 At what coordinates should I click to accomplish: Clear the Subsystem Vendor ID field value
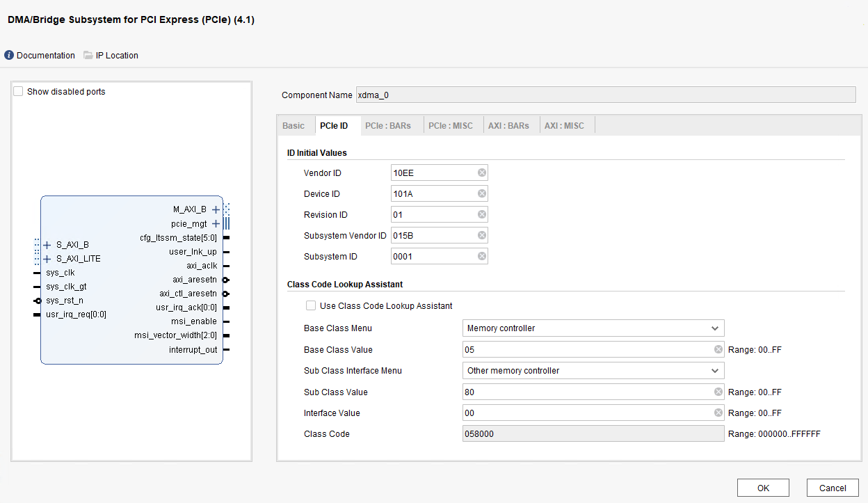click(481, 235)
